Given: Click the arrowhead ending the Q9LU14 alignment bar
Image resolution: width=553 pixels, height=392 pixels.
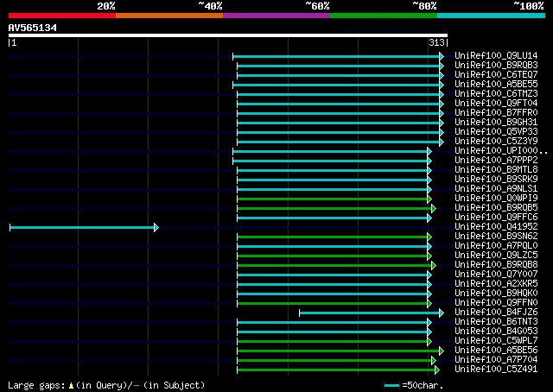Looking at the screenshot, I should [x=441, y=56].
